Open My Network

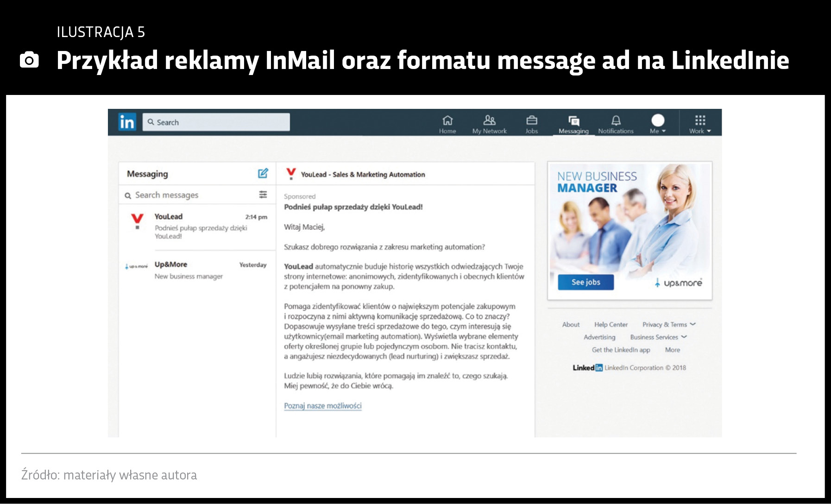(x=490, y=125)
